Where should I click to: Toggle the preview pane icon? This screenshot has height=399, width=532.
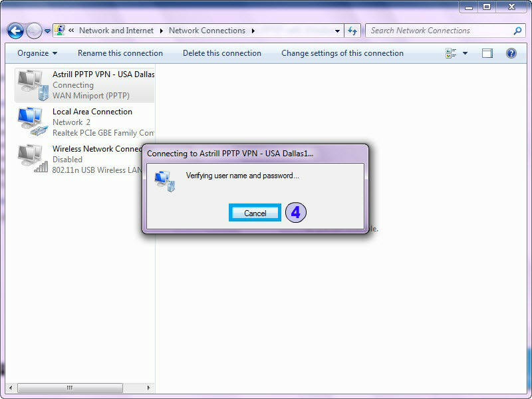point(487,53)
